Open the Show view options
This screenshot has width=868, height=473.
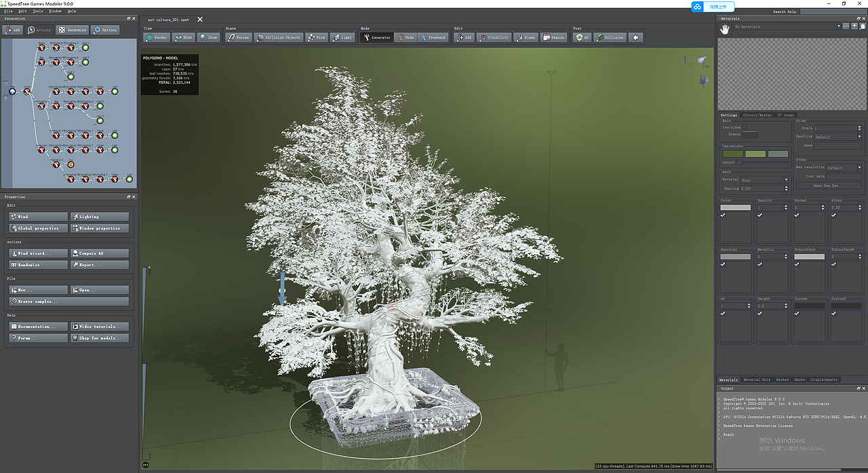(x=183, y=37)
